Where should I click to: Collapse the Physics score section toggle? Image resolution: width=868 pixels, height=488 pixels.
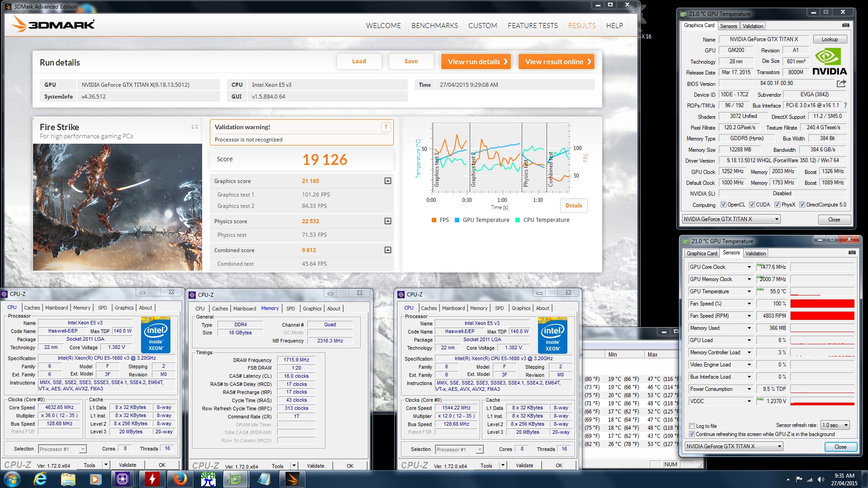tap(387, 221)
